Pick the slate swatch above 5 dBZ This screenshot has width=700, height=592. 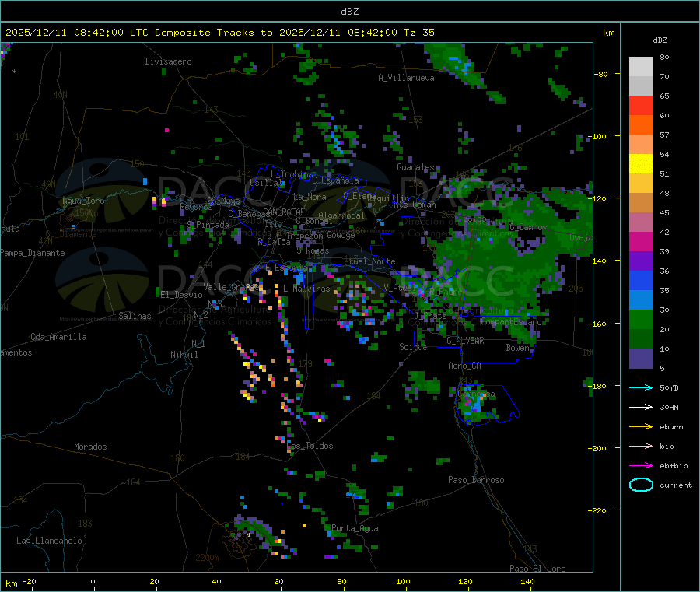coord(641,359)
